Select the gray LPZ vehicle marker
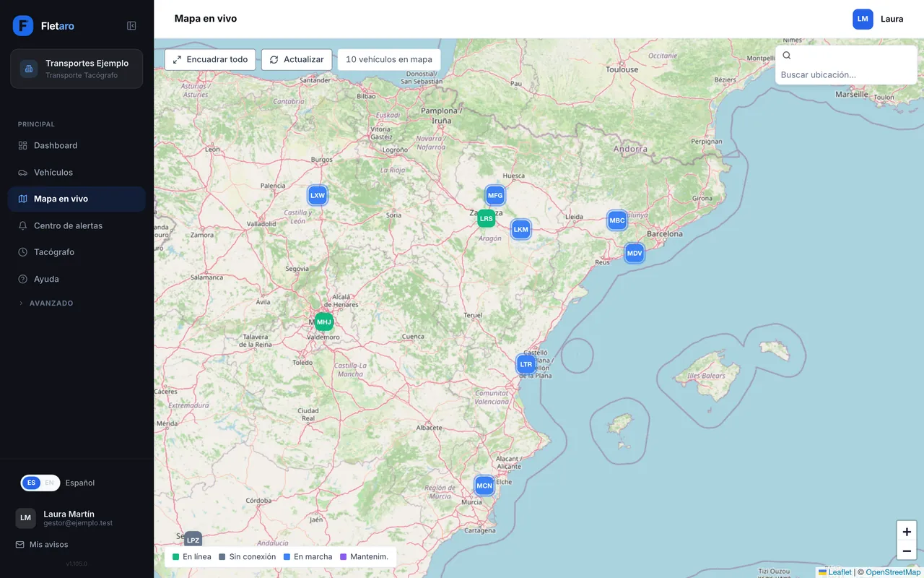 coord(193,540)
